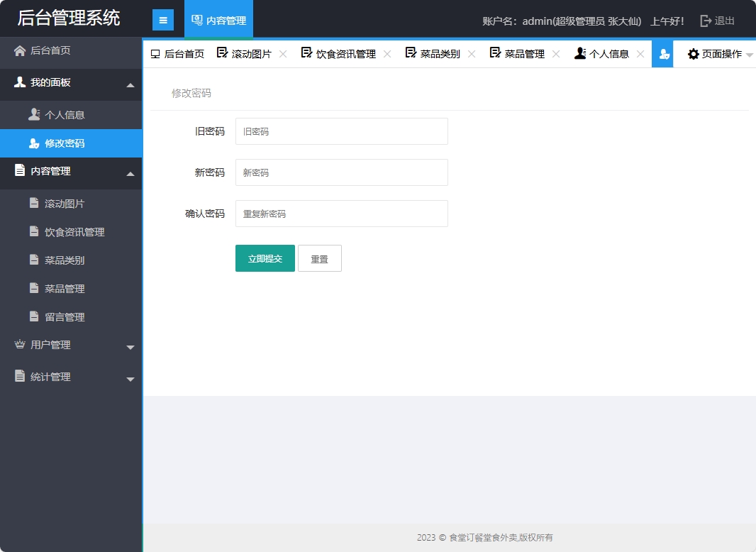The image size is (756, 552).
Task: Click the 旧密码 input field
Action: coord(341,131)
